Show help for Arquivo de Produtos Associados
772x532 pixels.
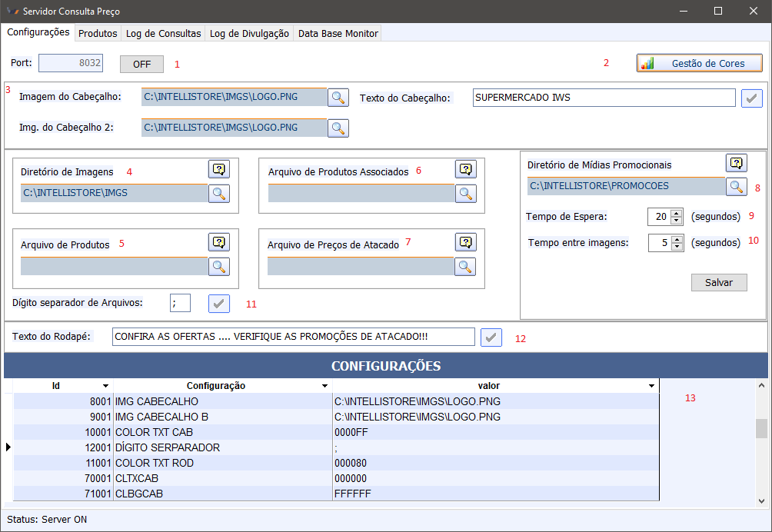click(465, 169)
